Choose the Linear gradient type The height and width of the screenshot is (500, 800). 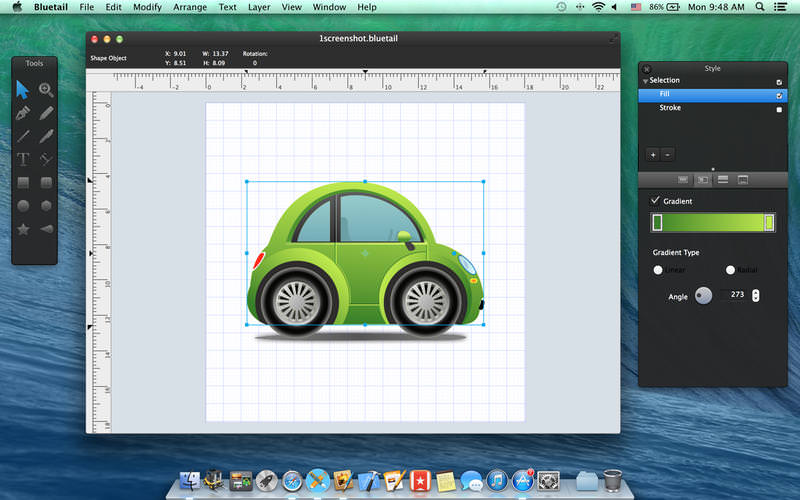(x=658, y=270)
